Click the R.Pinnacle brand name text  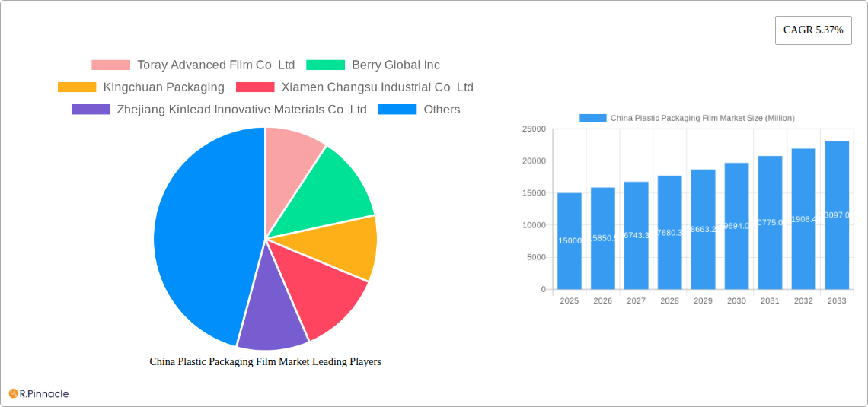[x=44, y=394]
